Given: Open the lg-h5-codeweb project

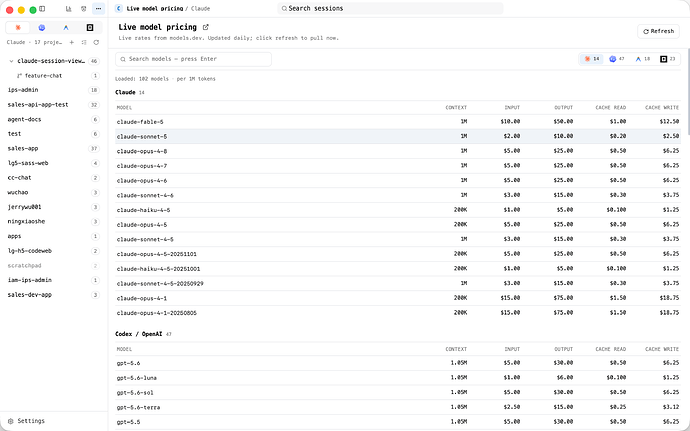Looking at the screenshot, I should (x=54, y=251).
